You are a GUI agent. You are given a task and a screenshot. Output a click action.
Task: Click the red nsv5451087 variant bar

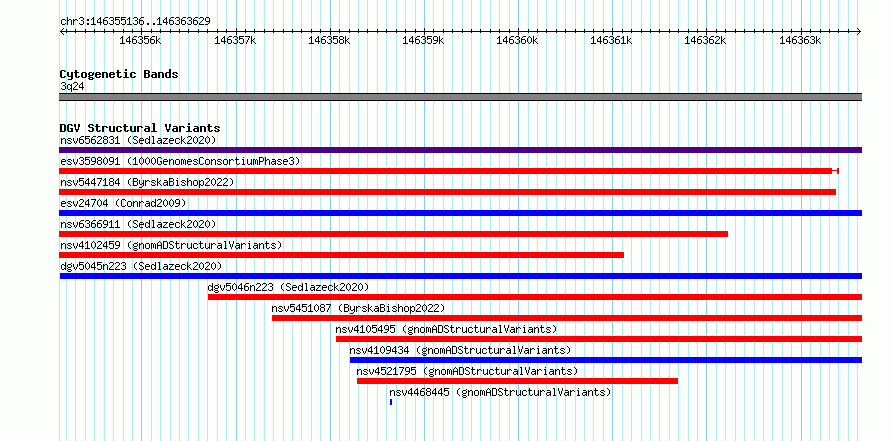point(567,318)
